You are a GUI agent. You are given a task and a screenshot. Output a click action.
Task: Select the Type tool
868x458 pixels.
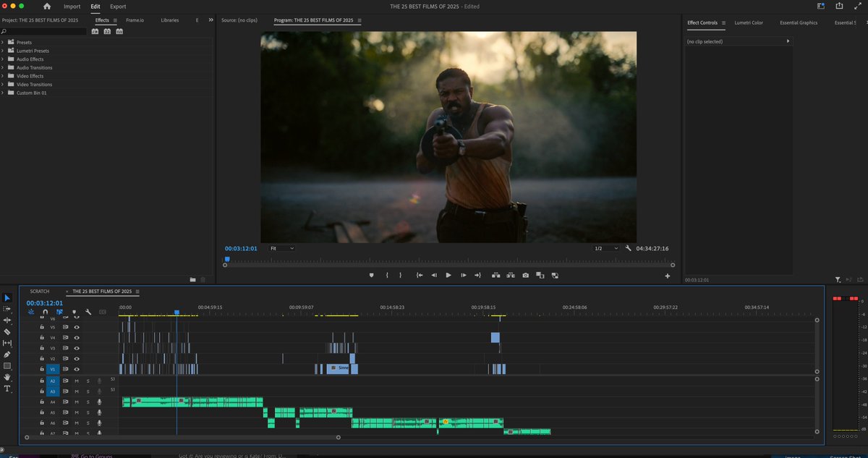coord(7,389)
